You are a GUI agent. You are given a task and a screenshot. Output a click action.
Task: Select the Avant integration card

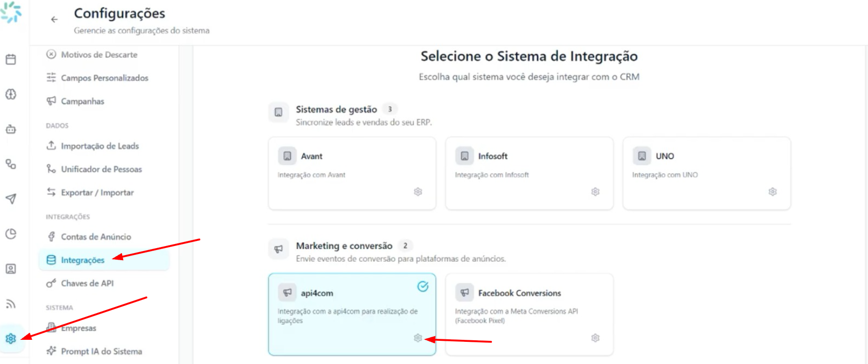352,173
